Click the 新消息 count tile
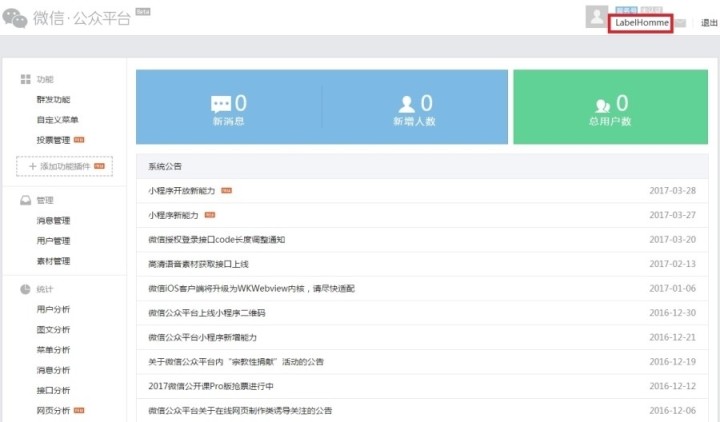 229,107
